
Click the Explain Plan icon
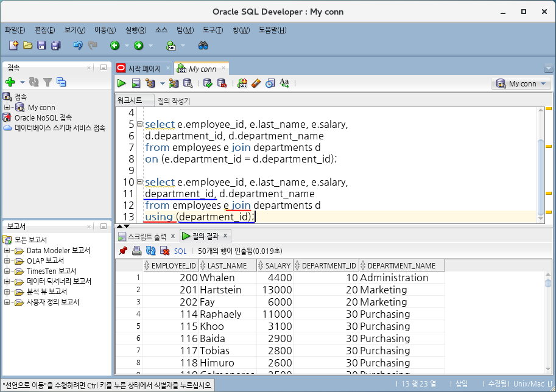point(150,83)
